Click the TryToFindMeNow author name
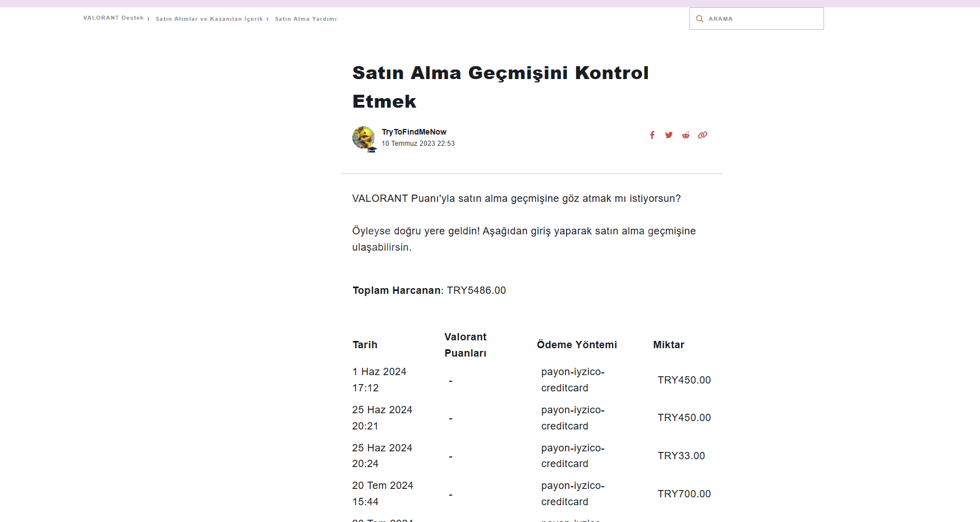980x522 pixels. point(414,132)
